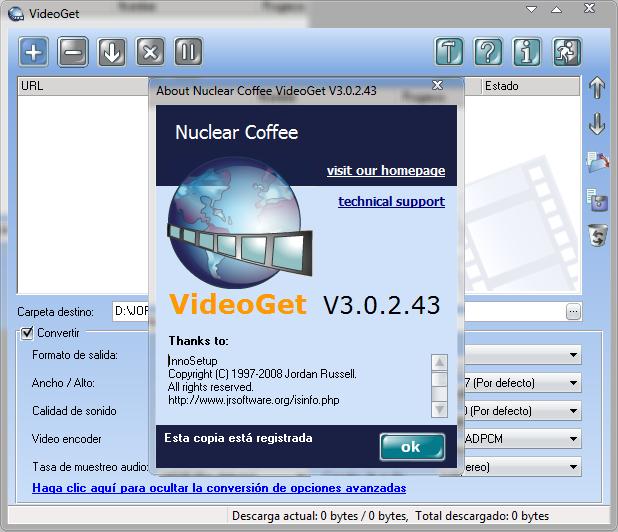Open help with the question mark icon
Image resolution: width=618 pixels, height=532 pixels.
pyautogui.click(x=488, y=52)
